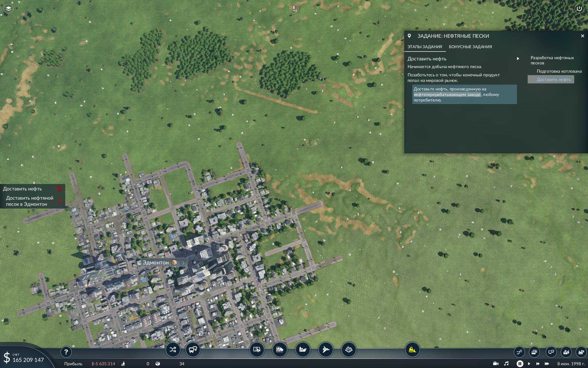Switch to the Бонусные задания tab
This screenshot has width=588, height=368.
(470, 47)
